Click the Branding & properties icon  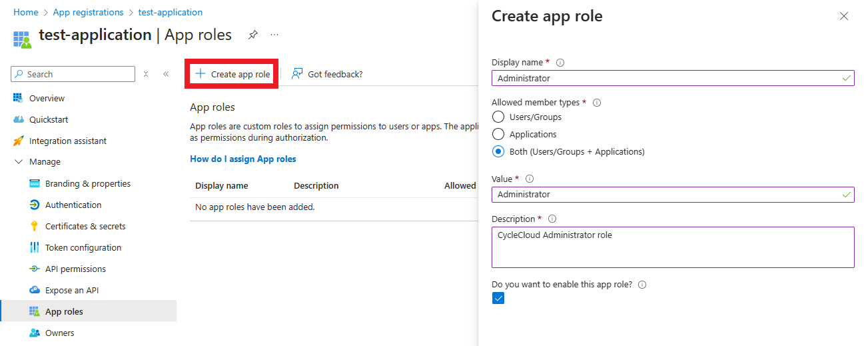click(x=35, y=183)
